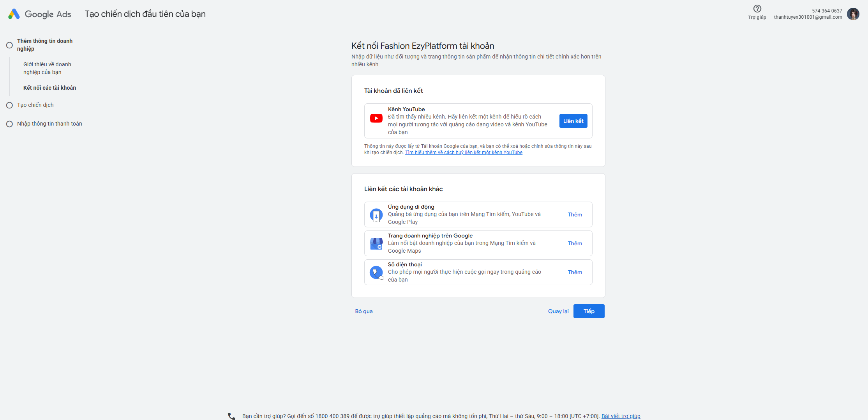Click the 'Quay lại' back button

click(x=558, y=311)
